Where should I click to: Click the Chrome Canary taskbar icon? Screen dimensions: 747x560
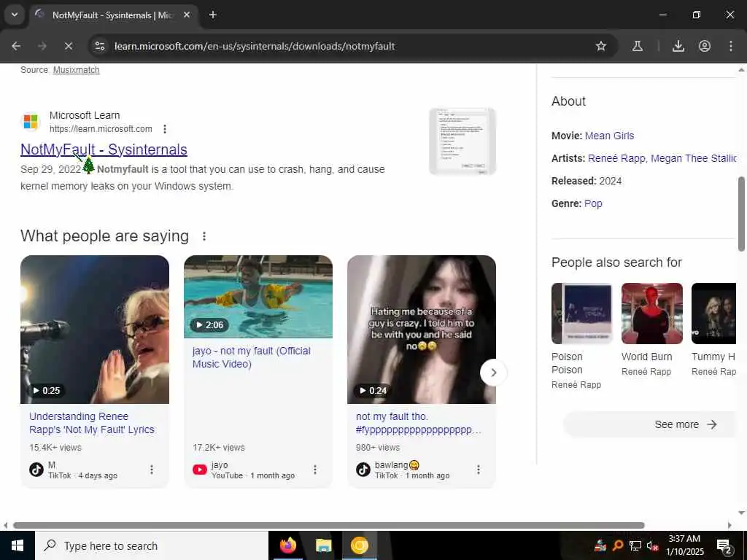click(360, 545)
